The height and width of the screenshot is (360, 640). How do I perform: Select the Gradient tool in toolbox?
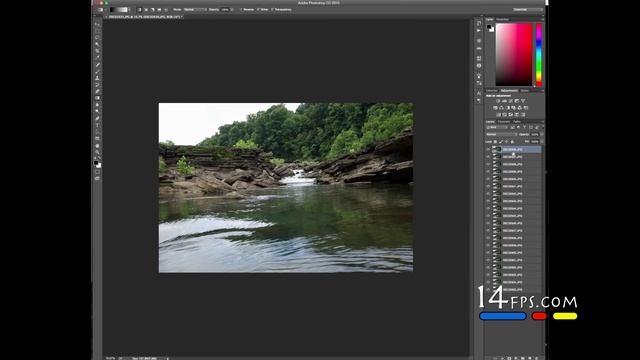(x=97, y=98)
